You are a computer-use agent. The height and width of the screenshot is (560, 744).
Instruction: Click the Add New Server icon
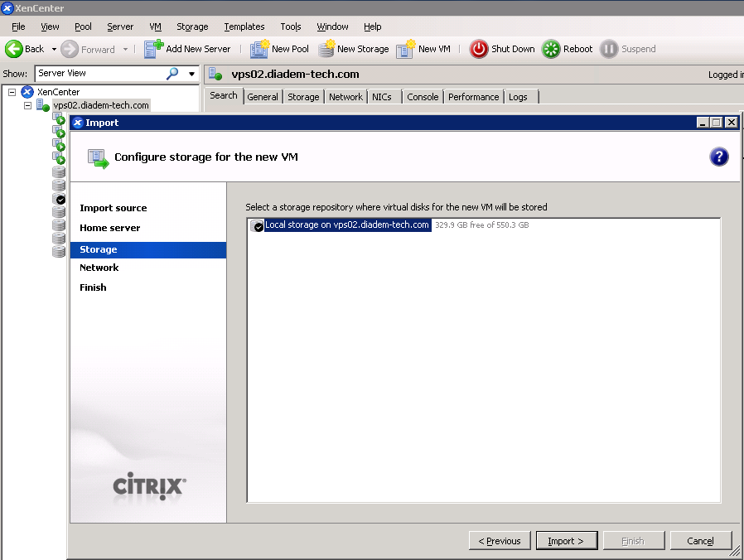(x=153, y=49)
